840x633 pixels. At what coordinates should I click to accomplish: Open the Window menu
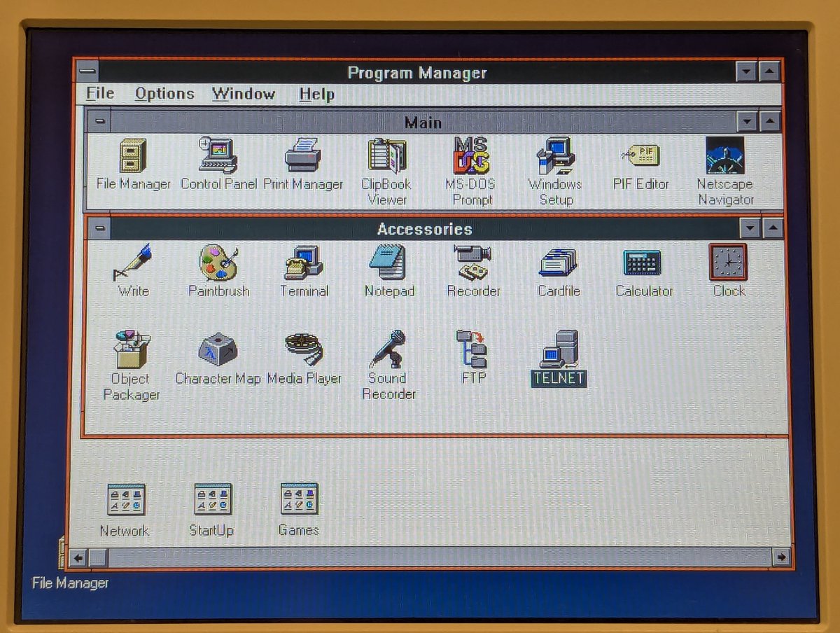[x=244, y=94]
